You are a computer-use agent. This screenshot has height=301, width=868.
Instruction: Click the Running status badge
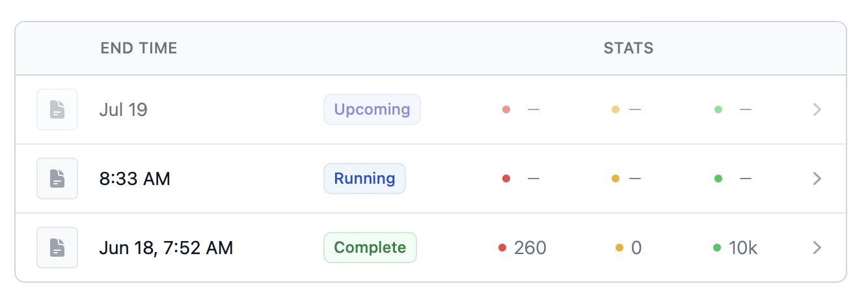point(364,179)
